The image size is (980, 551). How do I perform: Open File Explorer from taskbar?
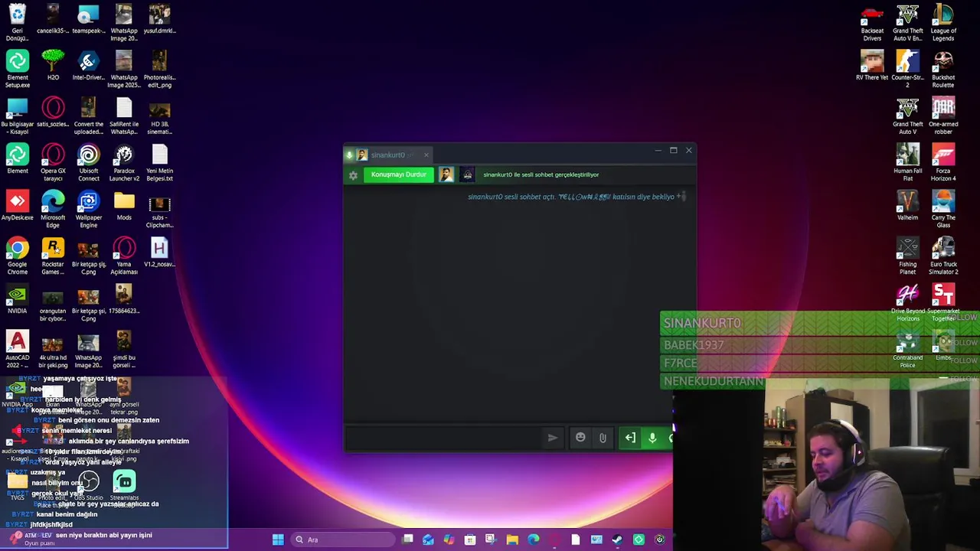512,540
